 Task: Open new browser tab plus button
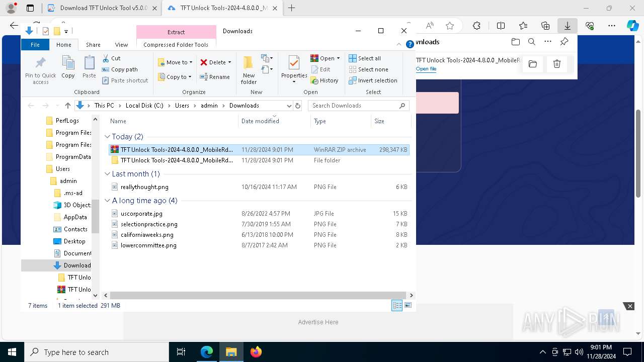click(x=291, y=8)
